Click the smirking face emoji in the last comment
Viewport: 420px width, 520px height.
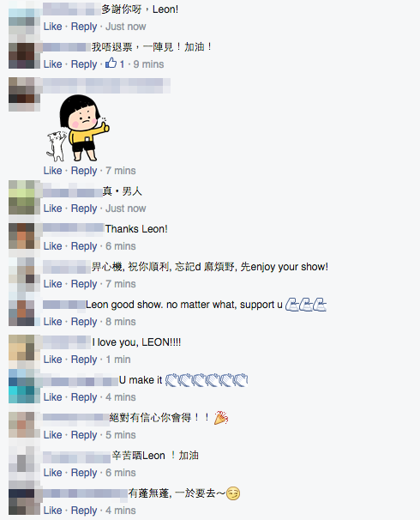(x=233, y=493)
